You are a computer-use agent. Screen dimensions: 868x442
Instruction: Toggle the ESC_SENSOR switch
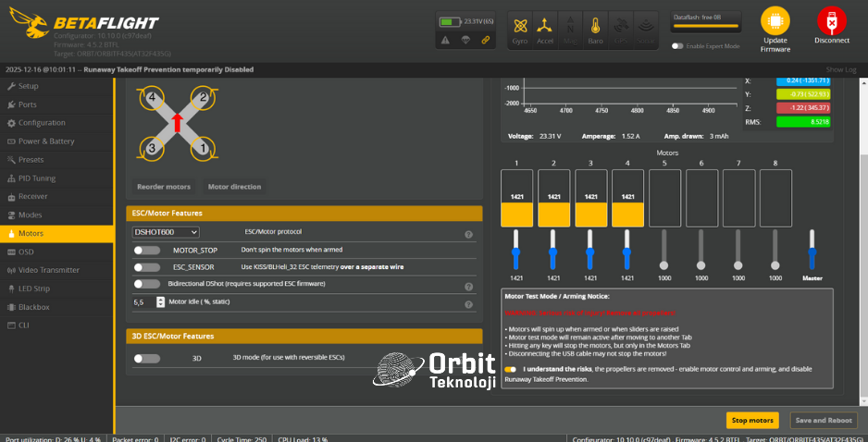click(146, 267)
